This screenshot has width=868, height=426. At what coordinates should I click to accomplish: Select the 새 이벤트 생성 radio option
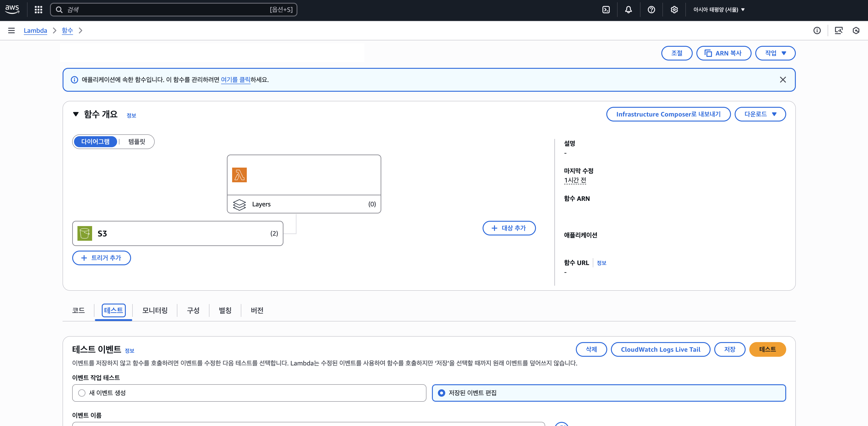click(x=82, y=393)
